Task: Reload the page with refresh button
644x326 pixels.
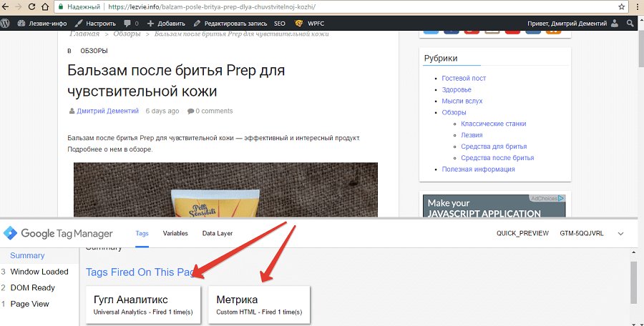Action: click(43, 6)
